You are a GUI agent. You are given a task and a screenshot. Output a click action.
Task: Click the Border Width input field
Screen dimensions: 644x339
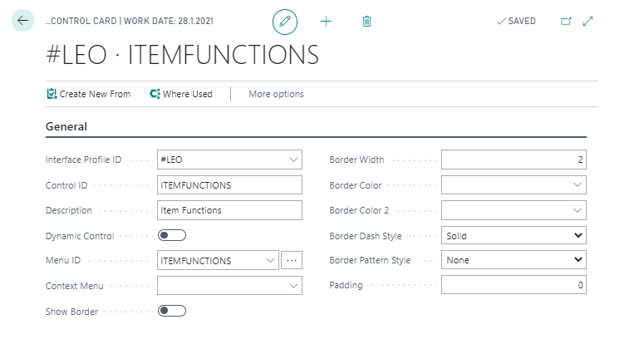pos(514,160)
